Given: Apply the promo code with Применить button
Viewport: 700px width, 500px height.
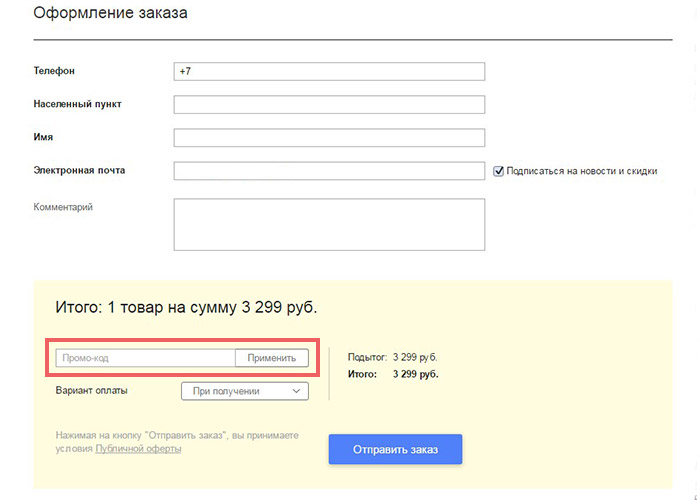Looking at the screenshot, I should click(271, 358).
